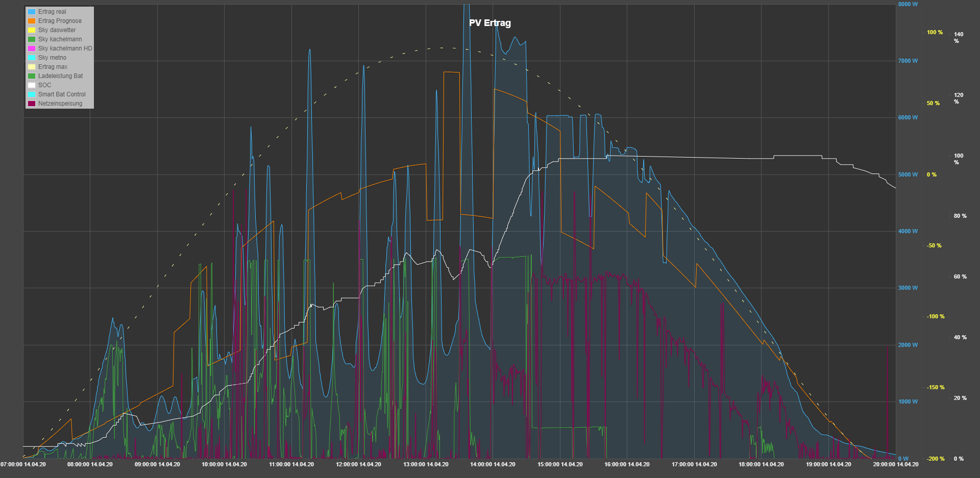980x478 pixels.
Task: Click the 13:00:00 14.04.20 time label
Action: coord(426,464)
